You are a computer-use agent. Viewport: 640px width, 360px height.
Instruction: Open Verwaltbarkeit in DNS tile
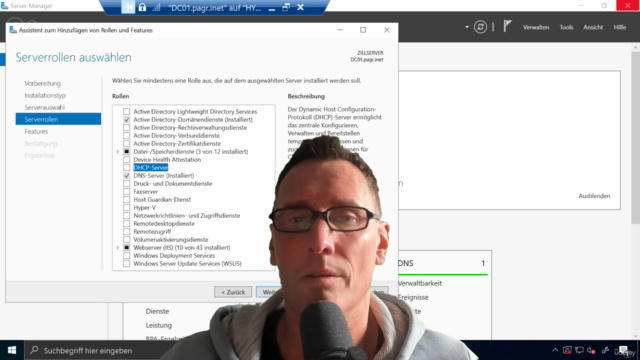420,283
